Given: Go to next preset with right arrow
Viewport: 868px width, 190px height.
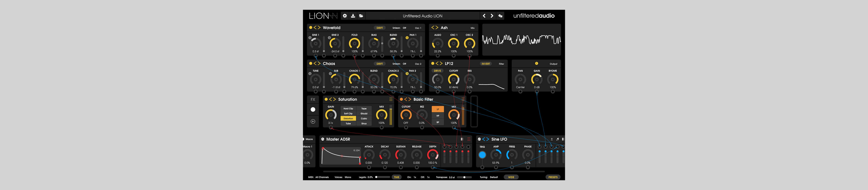Looking at the screenshot, I should coord(492,16).
